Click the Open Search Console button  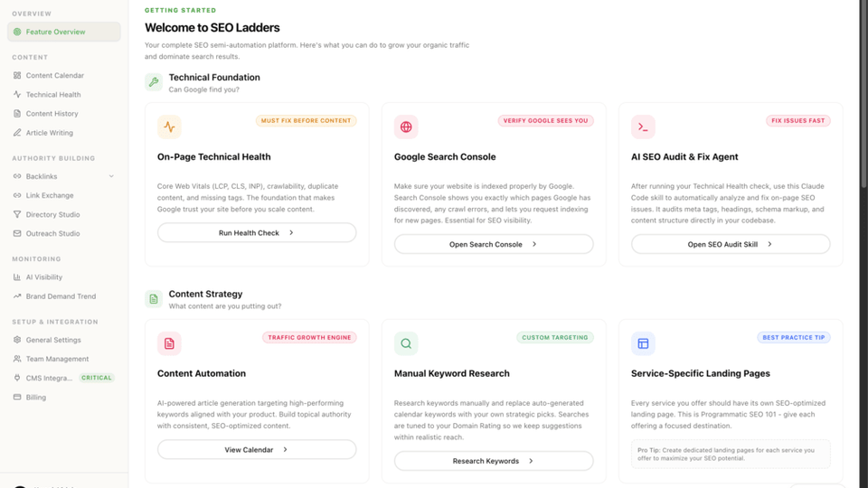pos(493,244)
